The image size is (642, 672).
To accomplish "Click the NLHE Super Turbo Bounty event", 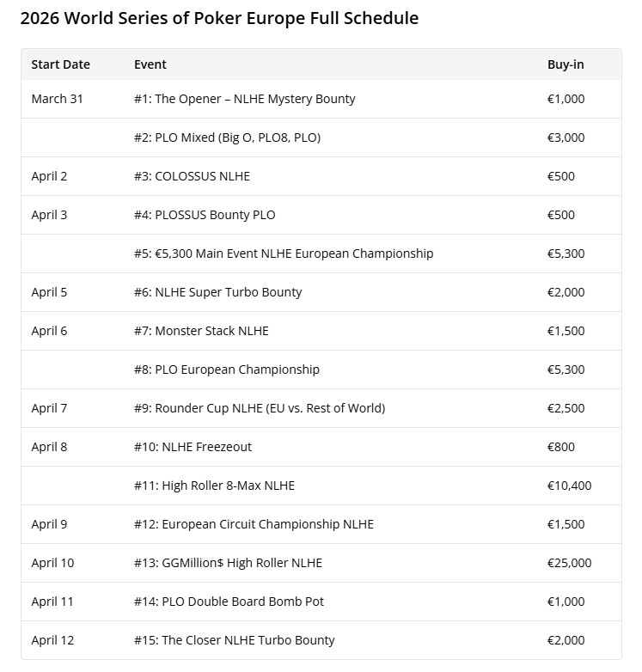I will point(217,292).
